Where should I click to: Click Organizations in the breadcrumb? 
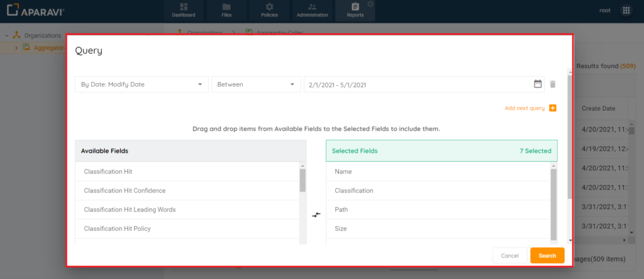[x=205, y=32]
